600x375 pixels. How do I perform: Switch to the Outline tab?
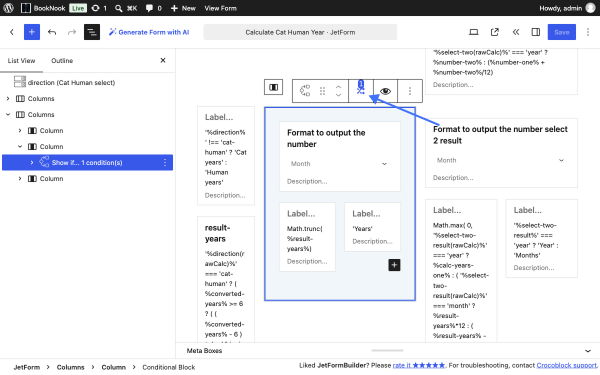point(62,60)
